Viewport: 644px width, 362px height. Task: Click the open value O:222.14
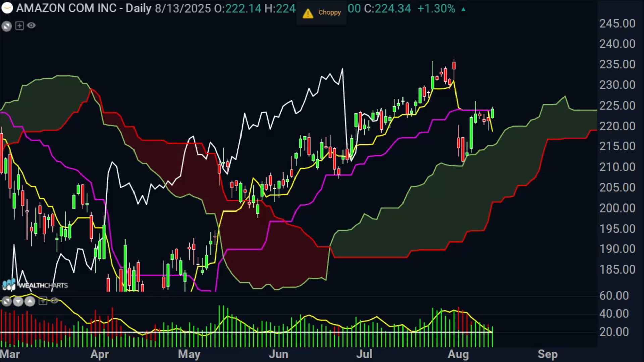tap(237, 8)
